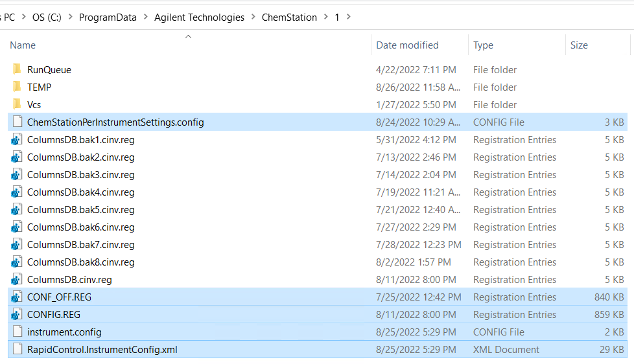Click the ColumnsDB.bak6.cinv.reg registry icon
This screenshot has height=364, width=634.
pos(16,227)
